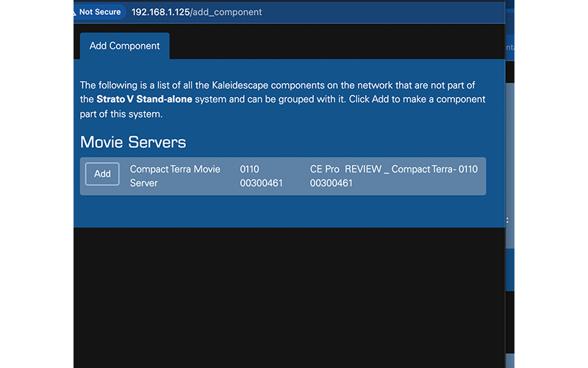Click the bold Strato V Stand-alone text
Screen dimensions: 588x368
(139, 99)
